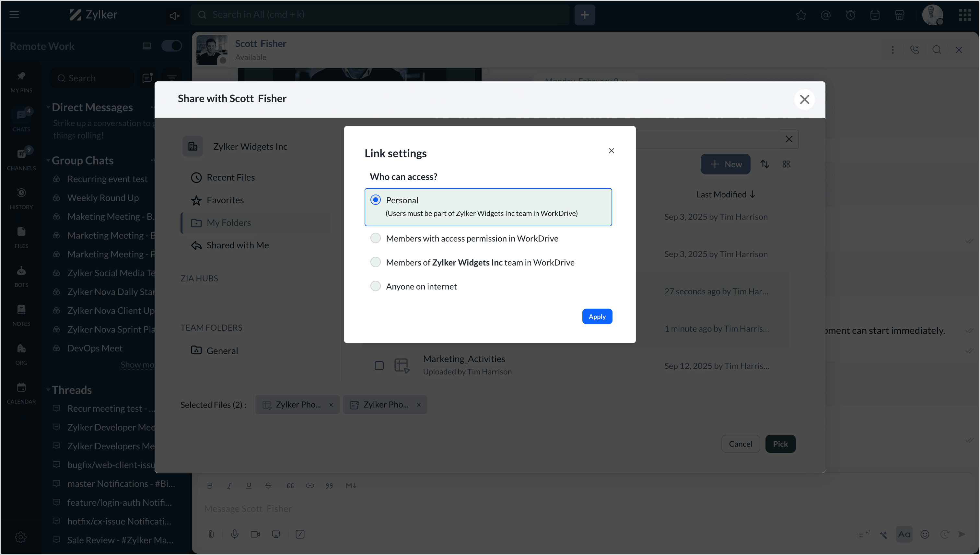Screen dimensions: 980x555
Task: Select the Anyone on internet radio option
Action: point(375,286)
